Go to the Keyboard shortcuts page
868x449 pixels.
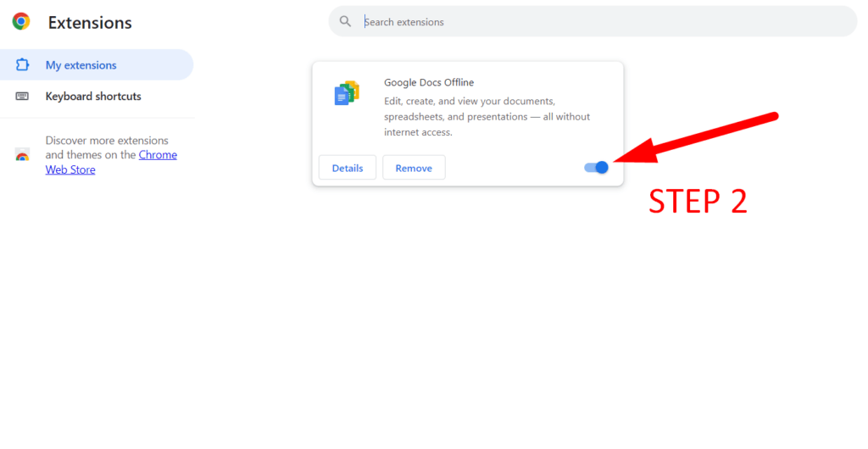point(93,97)
